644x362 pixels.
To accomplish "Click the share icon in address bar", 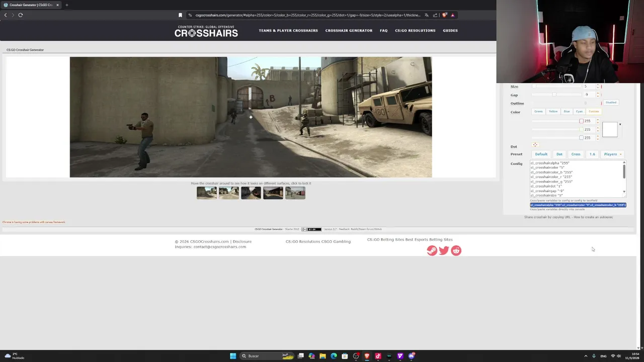I will coord(435,15).
